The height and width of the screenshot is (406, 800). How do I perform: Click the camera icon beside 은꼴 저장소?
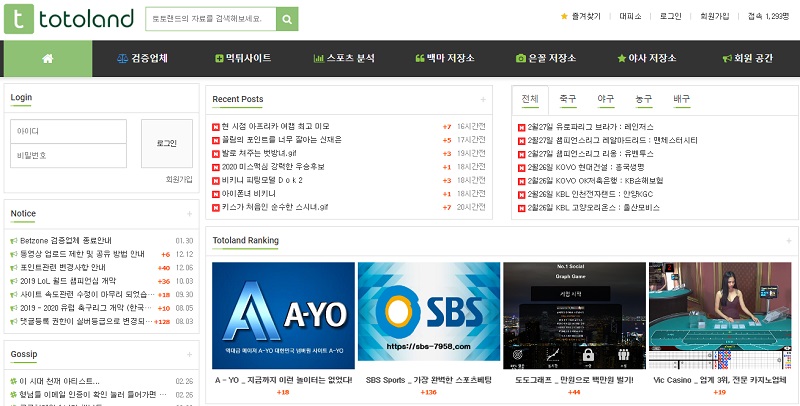520,59
